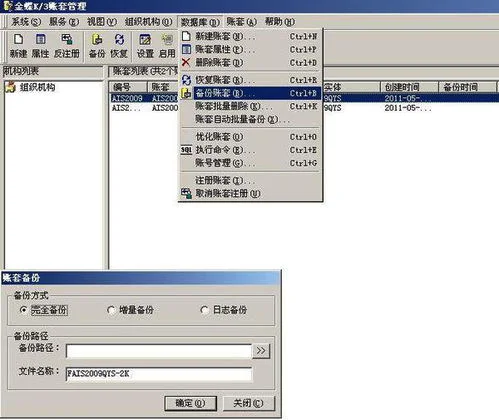Click the 编号 column header
Image resolution: width=499 pixels, height=420 pixels.
coord(128,87)
